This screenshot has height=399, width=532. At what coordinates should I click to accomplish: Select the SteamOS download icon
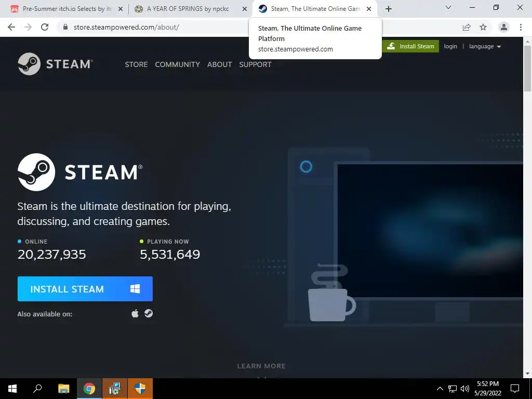coord(148,313)
